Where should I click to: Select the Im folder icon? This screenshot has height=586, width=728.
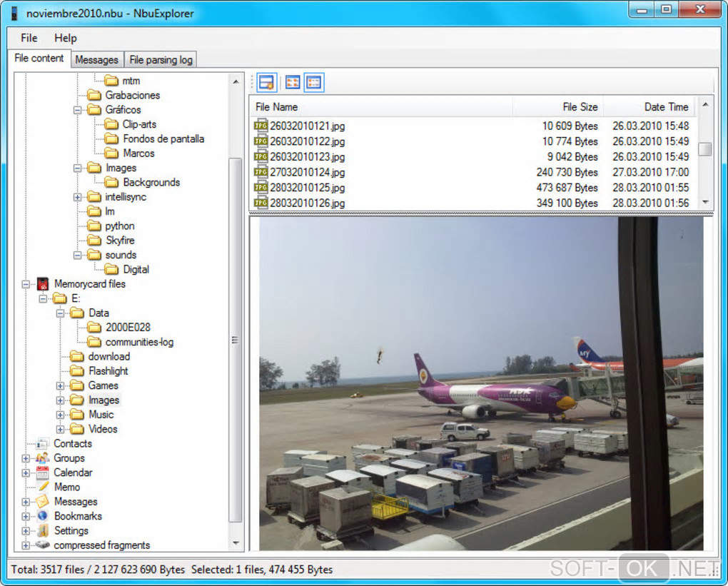click(94, 212)
